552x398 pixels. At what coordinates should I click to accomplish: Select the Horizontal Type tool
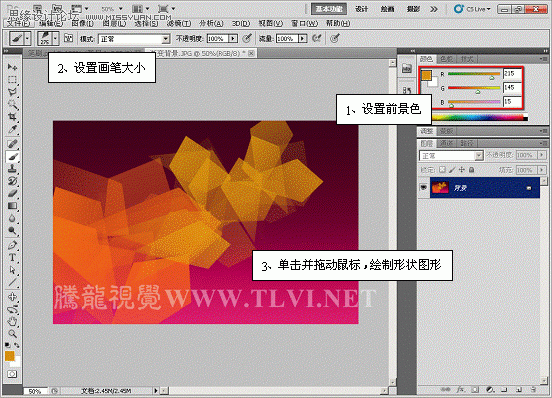12,258
